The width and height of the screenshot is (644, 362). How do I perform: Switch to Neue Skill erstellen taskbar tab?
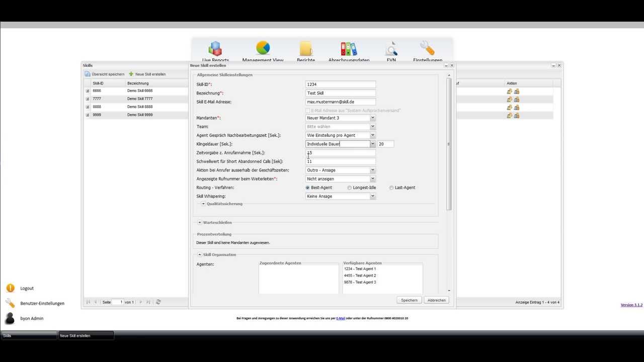(x=86, y=335)
